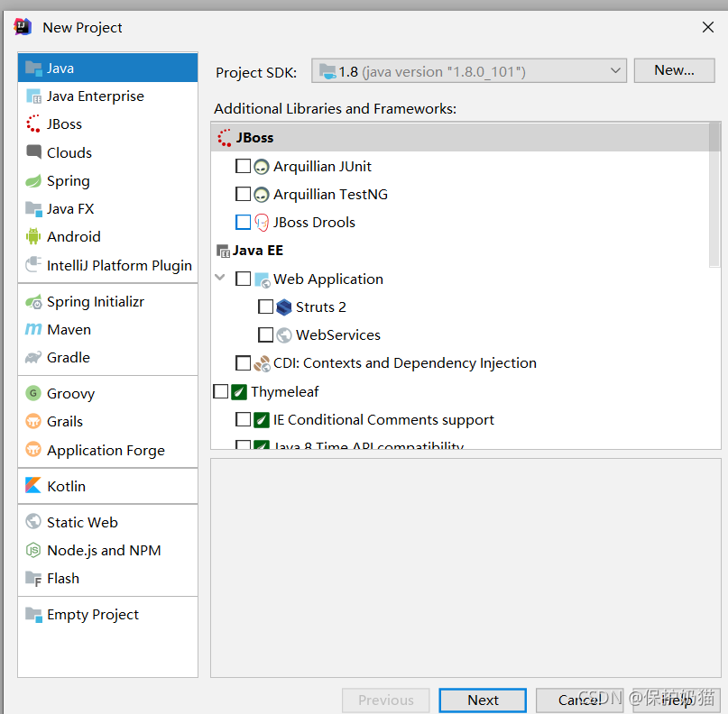Click the Spring leaf icon
This screenshot has height=714, width=728.
pos(33,180)
